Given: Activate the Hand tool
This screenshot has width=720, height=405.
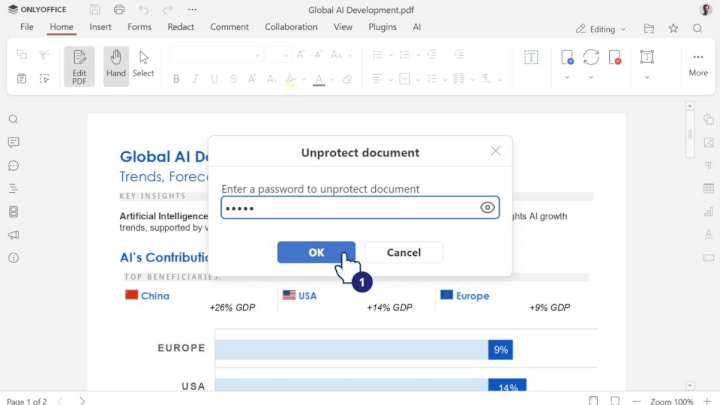Looking at the screenshot, I should (x=116, y=67).
